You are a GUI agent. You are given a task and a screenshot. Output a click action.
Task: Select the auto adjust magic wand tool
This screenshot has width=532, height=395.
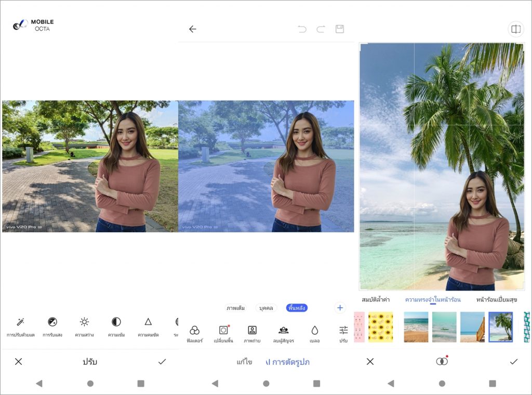(x=20, y=322)
